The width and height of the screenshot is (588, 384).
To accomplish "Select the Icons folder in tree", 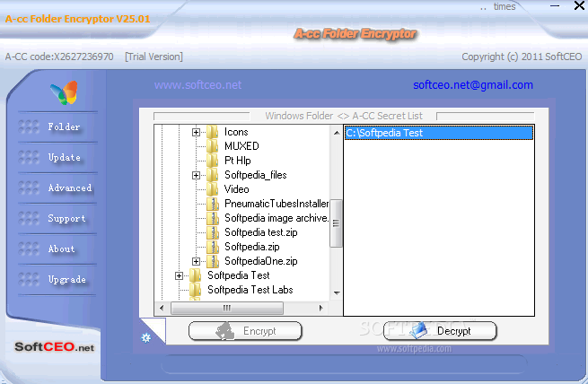I will 236,132.
